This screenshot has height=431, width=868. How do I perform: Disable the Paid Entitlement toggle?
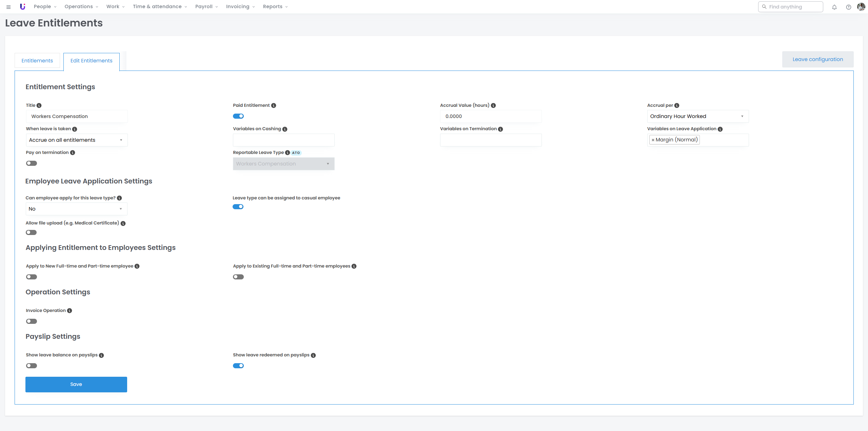238,116
